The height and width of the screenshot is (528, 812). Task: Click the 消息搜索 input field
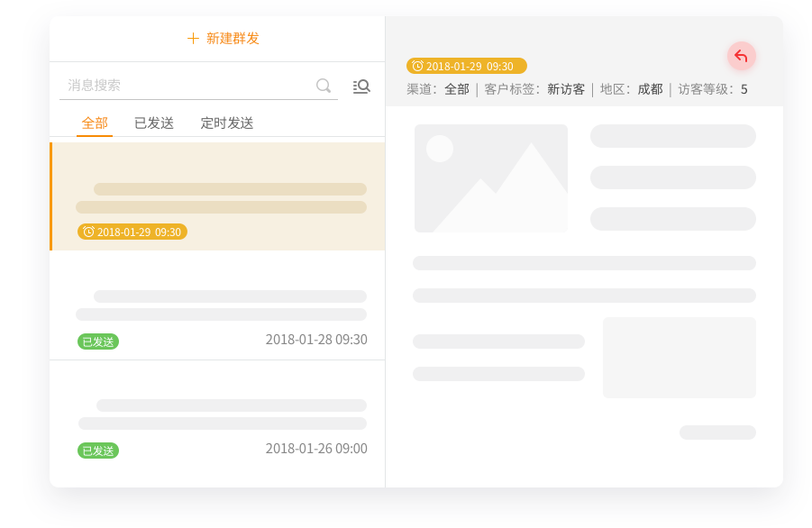click(180, 86)
